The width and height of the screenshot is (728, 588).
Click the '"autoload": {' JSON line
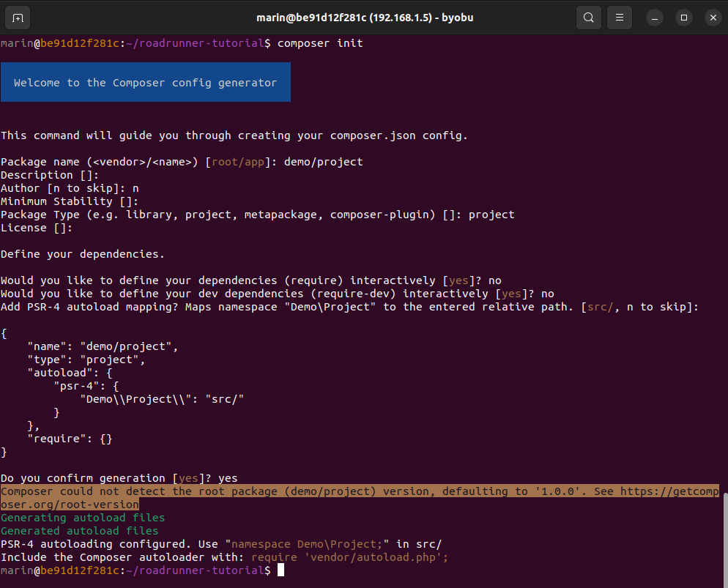pyautogui.click(x=70, y=373)
